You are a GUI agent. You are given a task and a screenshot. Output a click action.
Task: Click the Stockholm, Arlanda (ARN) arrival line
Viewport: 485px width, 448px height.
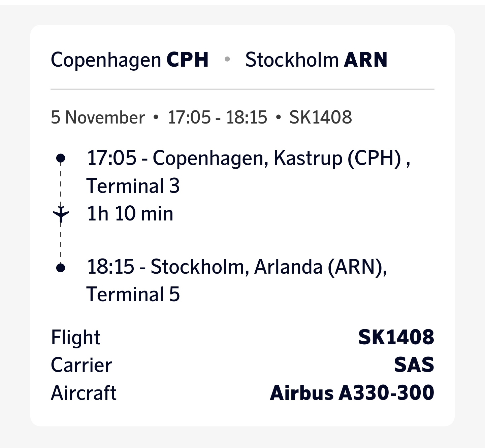point(237,267)
